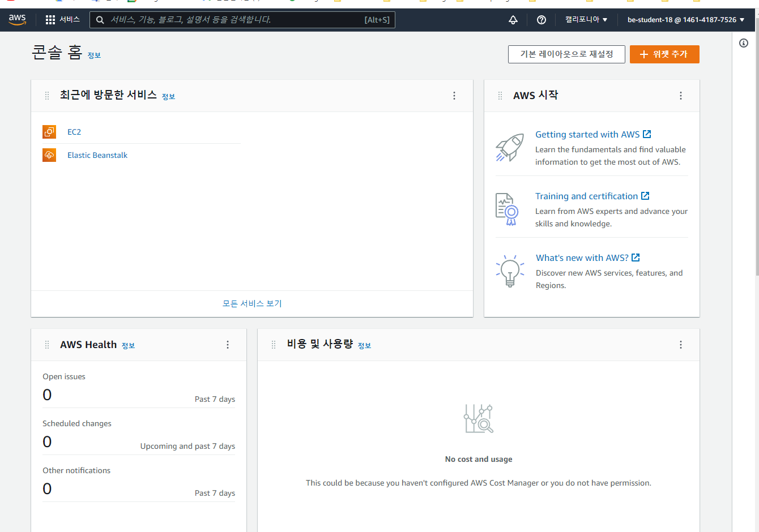759x532 pixels.
Task: Click the EC2 service icon
Action: click(x=49, y=132)
